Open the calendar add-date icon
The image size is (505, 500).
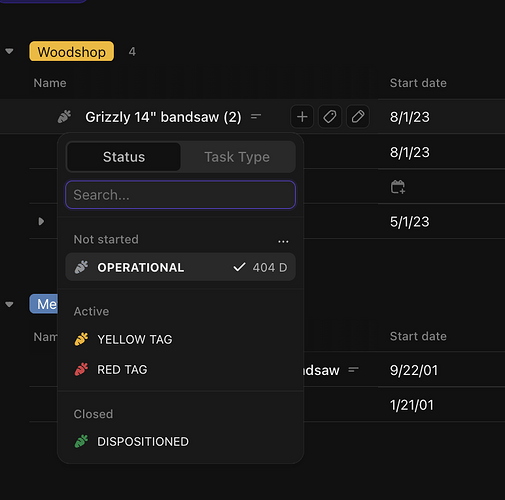tap(398, 187)
